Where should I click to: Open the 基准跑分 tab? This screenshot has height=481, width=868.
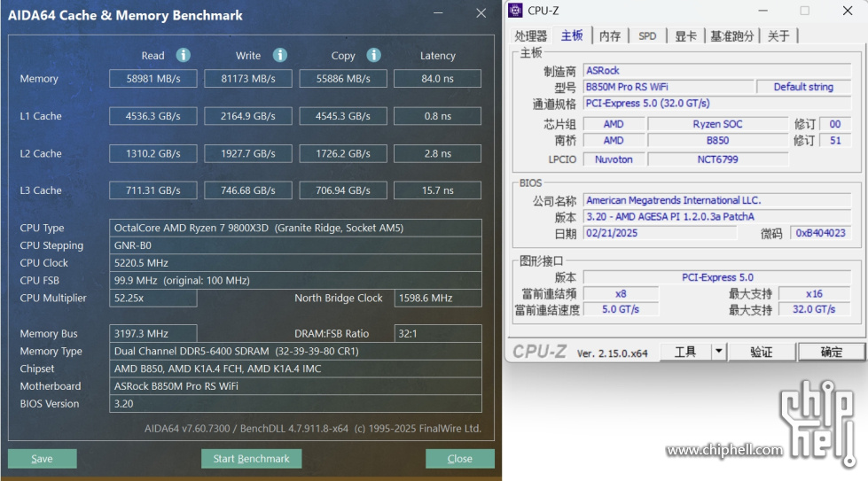(x=731, y=36)
